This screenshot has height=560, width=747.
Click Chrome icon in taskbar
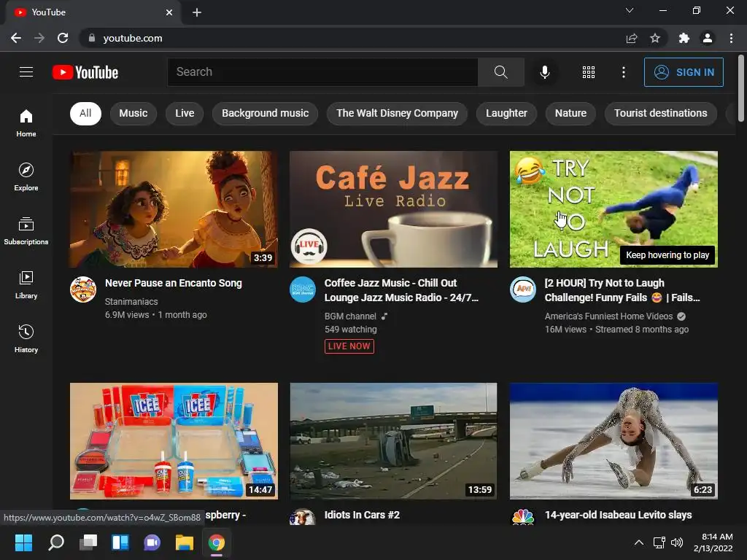(x=216, y=542)
